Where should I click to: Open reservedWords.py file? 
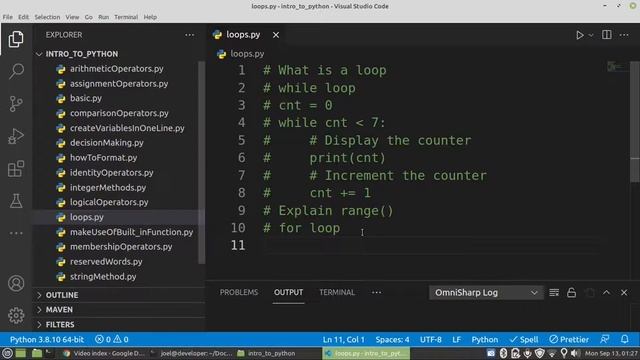(106, 262)
